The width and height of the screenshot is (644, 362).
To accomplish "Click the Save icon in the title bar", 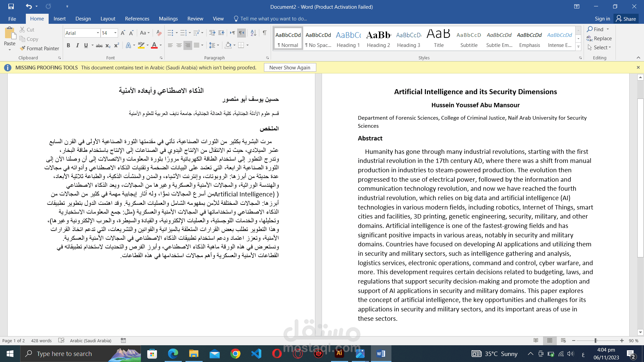I will point(11,6).
